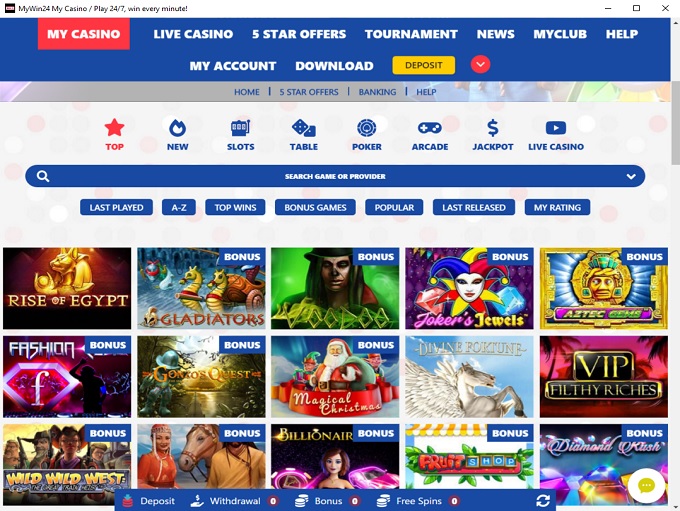Open the yellow chat bubble icon
Image resolution: width=680 pixels, height=511 pixels.
(646, 485)
